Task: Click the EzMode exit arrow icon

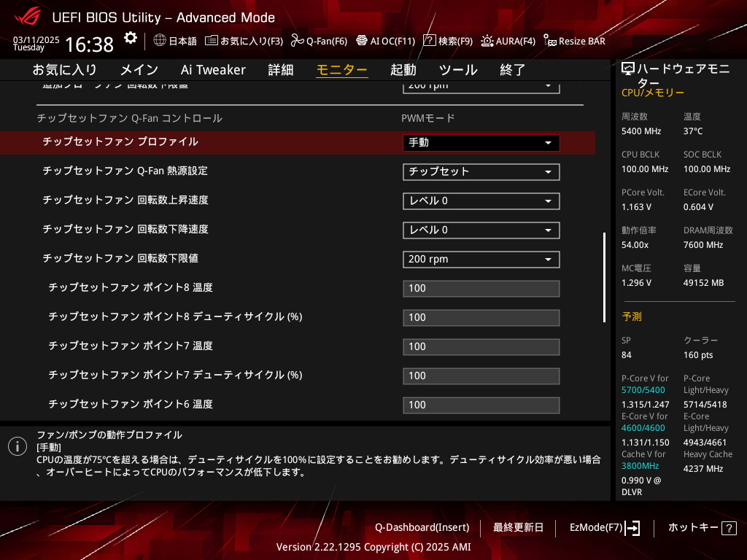Action: click(632, 528)
